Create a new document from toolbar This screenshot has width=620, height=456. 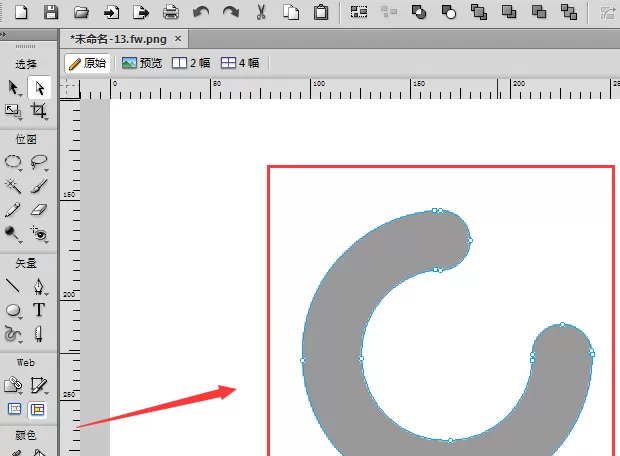pyautogui.click(x=21, y=12)
